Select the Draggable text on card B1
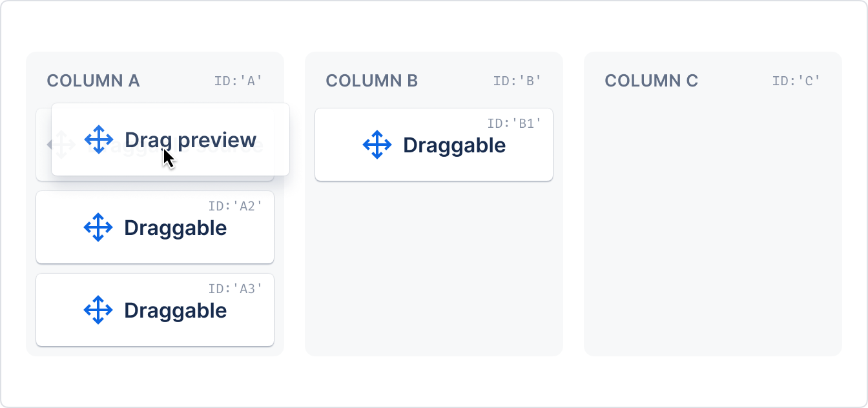Viewport: 868px width, 408px height. tap(454, 145)
